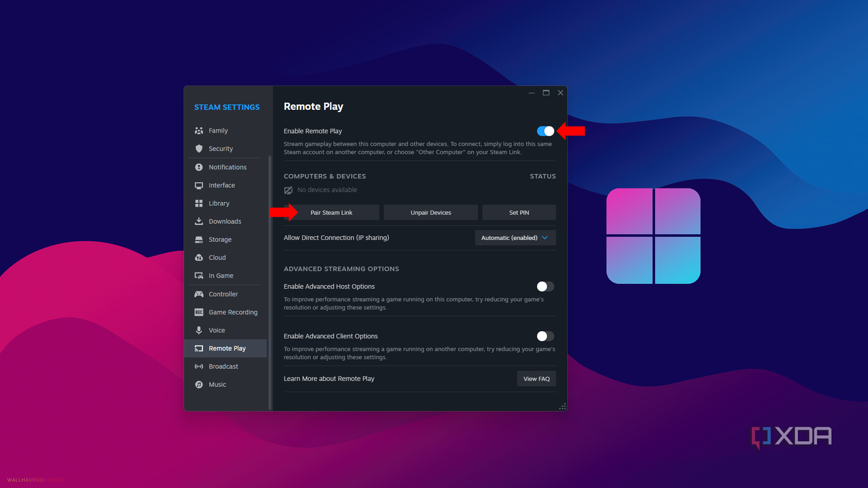Viewport: 868px width, 488px height.
Task: Open Downloads settings page
Action: pos(226,221)
